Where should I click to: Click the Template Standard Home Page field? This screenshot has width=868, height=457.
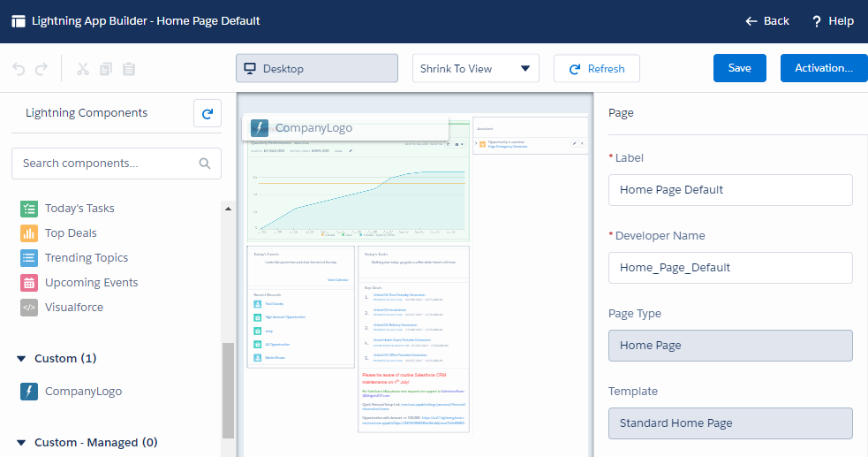[730, 423]
